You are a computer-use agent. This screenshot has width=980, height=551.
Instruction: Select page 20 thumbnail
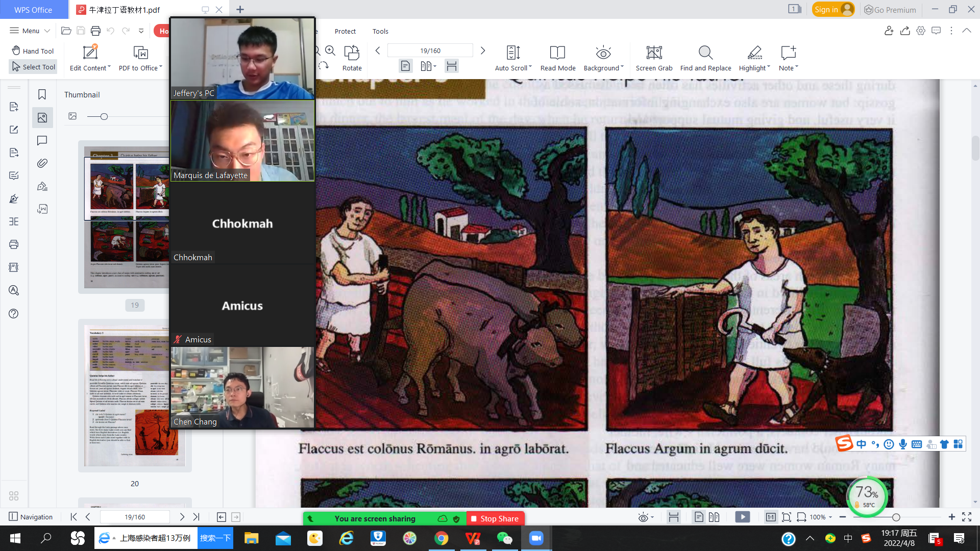pos(135,395)
